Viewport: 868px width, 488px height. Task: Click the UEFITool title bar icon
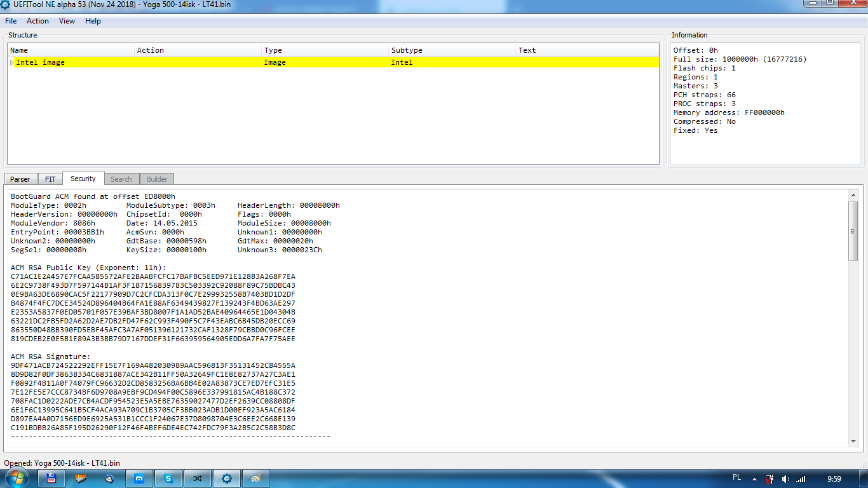pyautogui.click(x=6, y=4)
